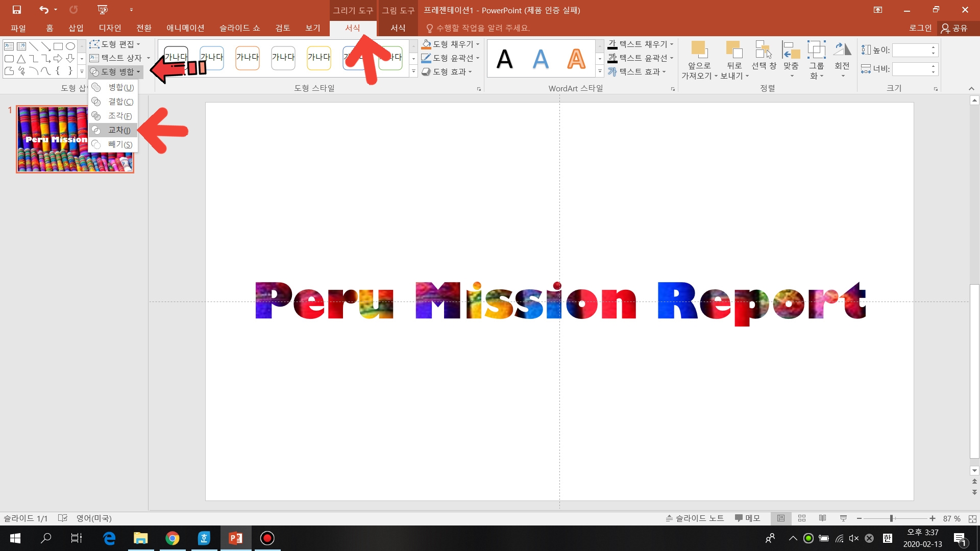Screen dimensions: 980x551
Task: Click the Undo arrow icon
Action: coord(44,10)
